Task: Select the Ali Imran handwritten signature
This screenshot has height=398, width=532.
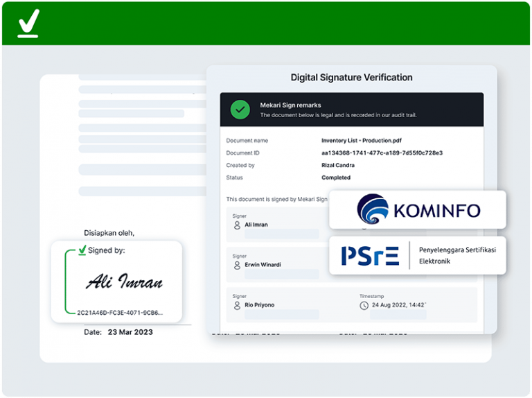Action: 125,282
